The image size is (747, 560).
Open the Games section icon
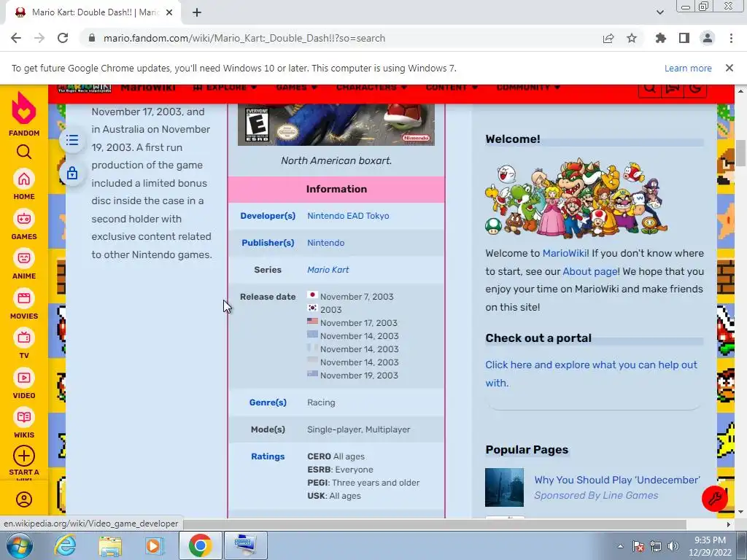pyautogui.click(x=24, y=219)
